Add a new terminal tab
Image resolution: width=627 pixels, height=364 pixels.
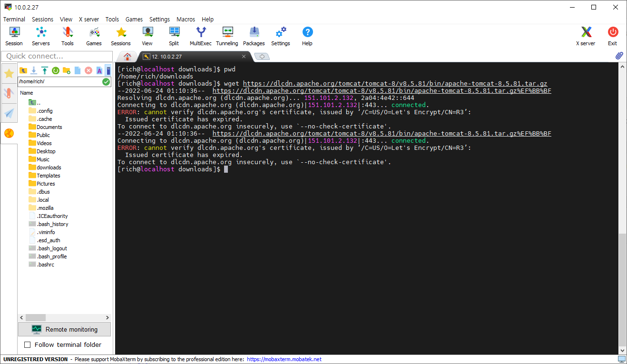click(x=262, y=57)
